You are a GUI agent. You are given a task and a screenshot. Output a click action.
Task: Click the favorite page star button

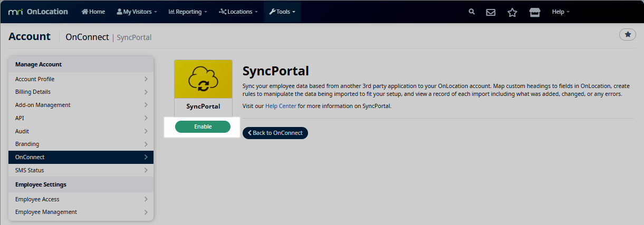(x=627, y=34)
